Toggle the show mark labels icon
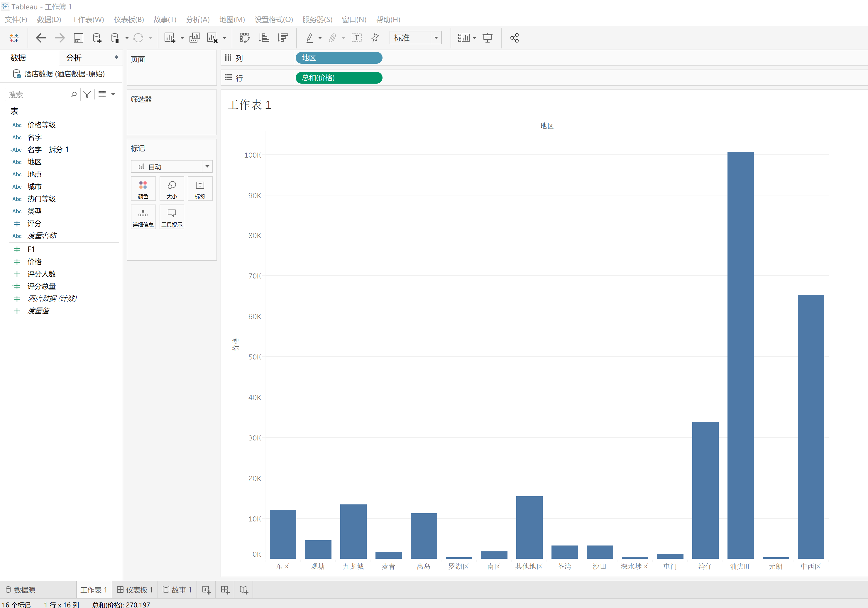Image resolution: width=868 pixels, height=608 pixels. 356,38
